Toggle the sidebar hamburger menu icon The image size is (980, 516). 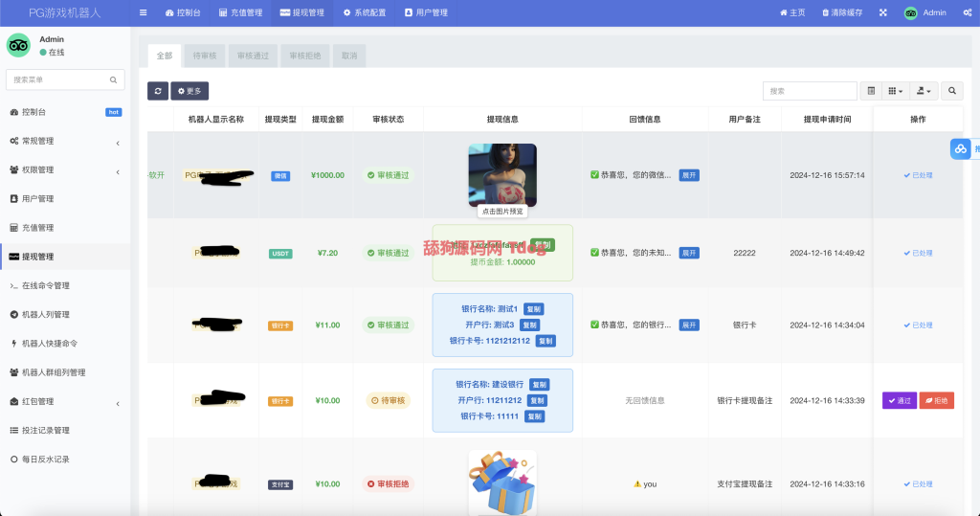144,12
